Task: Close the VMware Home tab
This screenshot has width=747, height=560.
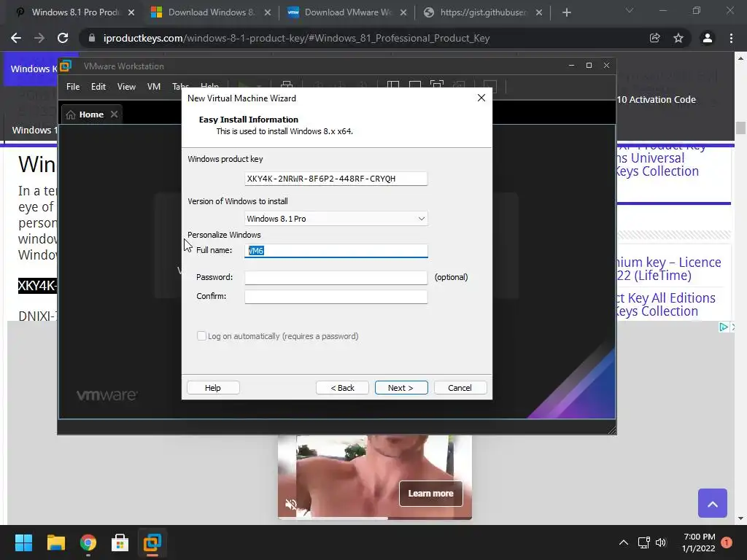Action: click(114, 114)
